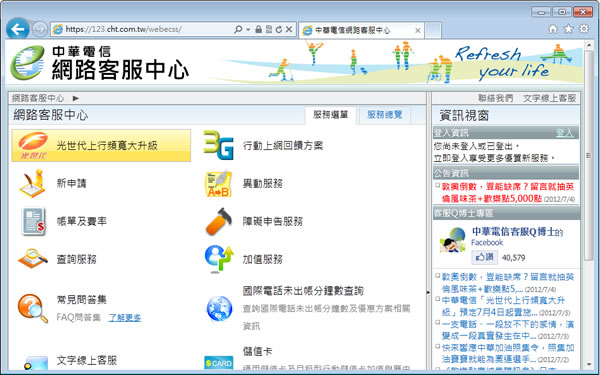Click the page vertical scrollbar thumb
The height and width of the screenshot is (375, 600).
589,155
